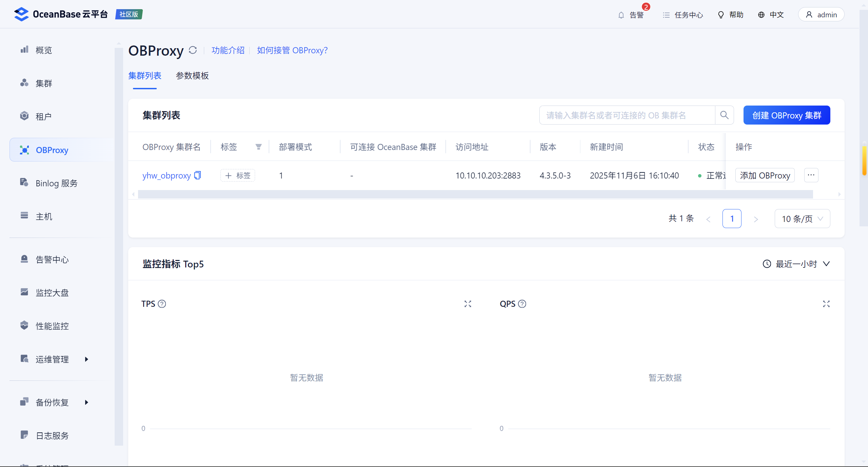Open the more actions ellipsis button
The image size is (868, 467).
811,175
